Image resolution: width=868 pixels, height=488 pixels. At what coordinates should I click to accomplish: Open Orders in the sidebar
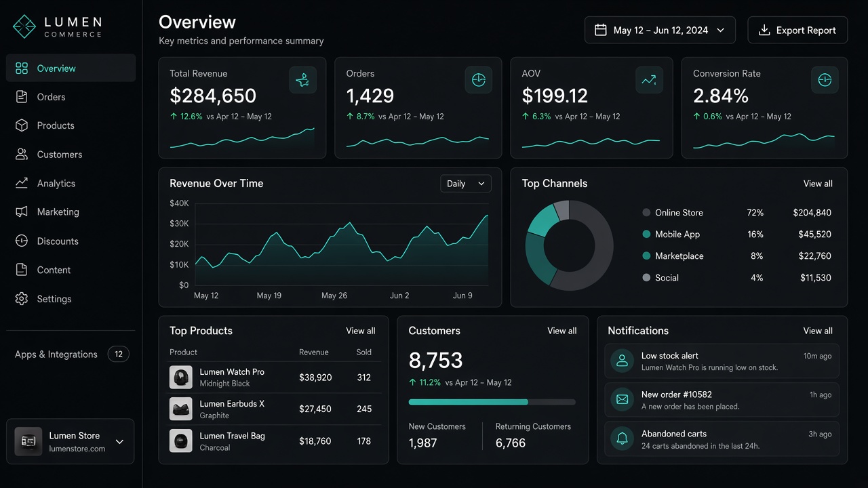pos(71,97)
